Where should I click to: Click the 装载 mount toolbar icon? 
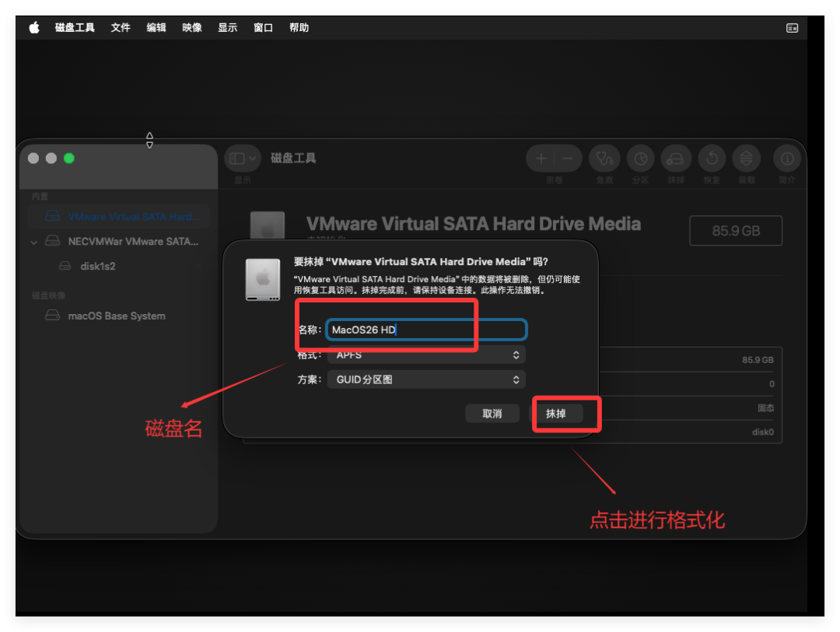coord(746,158)
